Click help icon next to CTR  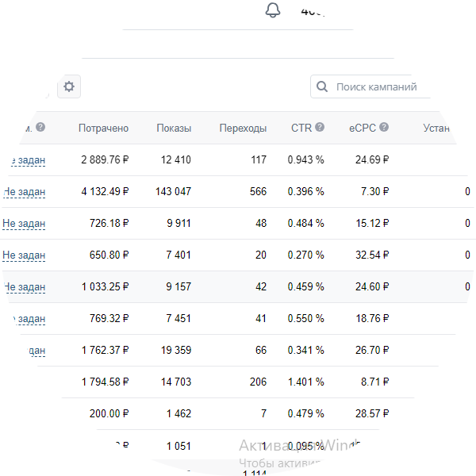pos(320,127)
